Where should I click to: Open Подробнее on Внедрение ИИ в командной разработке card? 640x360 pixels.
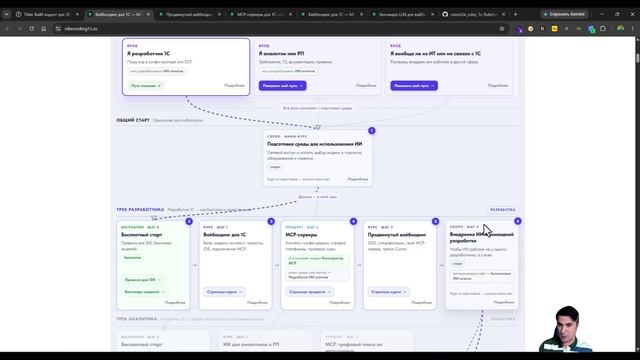pos(504,302)
